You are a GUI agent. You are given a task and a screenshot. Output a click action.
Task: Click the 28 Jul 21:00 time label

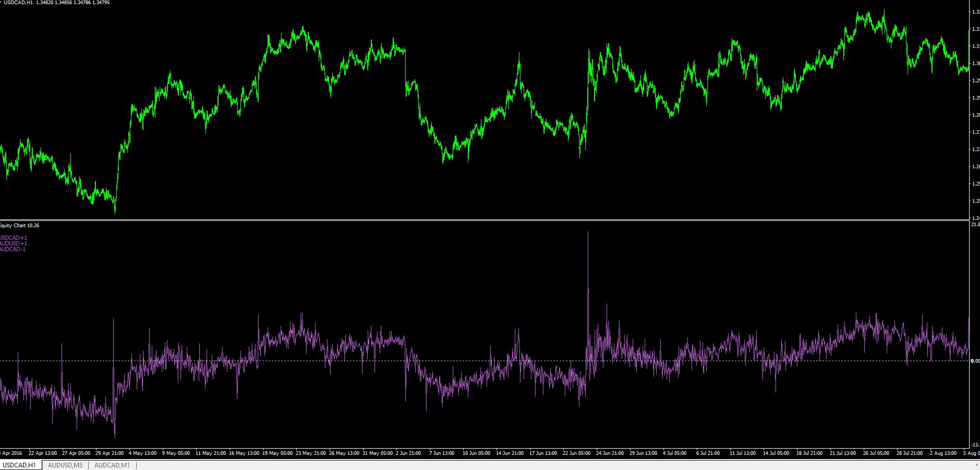click(x=910, y=453)
